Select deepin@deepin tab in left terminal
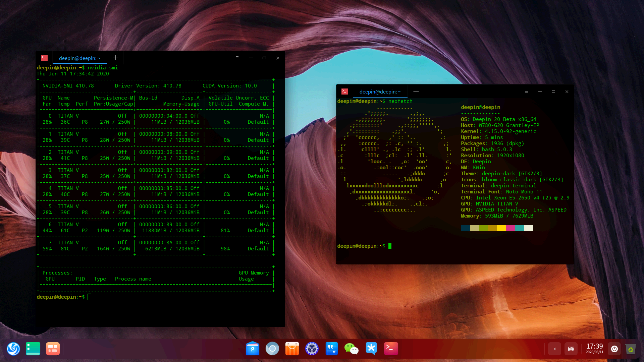644x362 pixels. 79,58
